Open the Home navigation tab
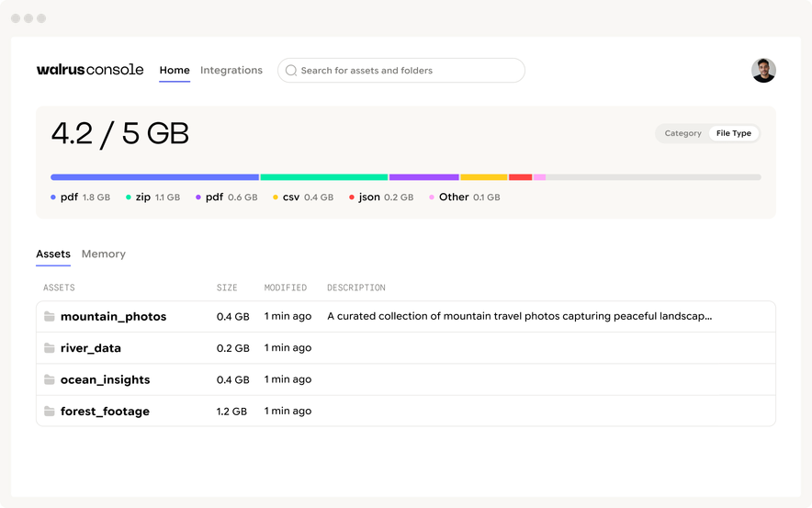 click(x=175, y=70)
